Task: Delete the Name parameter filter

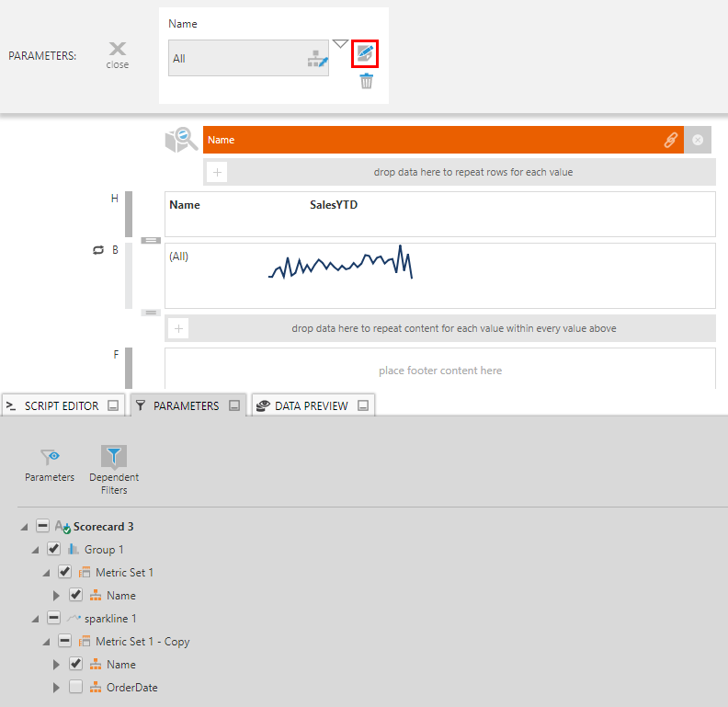Action: pyautogui.click(x=367, y=81)
